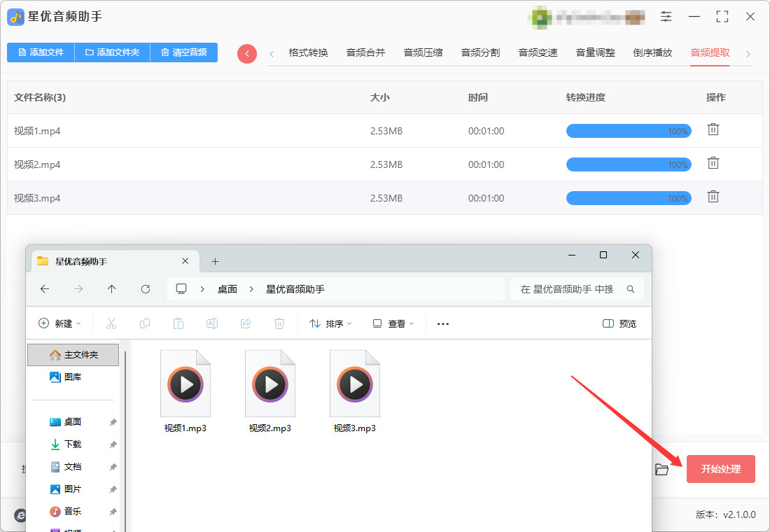Viewport: 770px width, 532px height.
Task: Expand the 新建 dropdown in Explorer
Action: click(x=59, y=323)
